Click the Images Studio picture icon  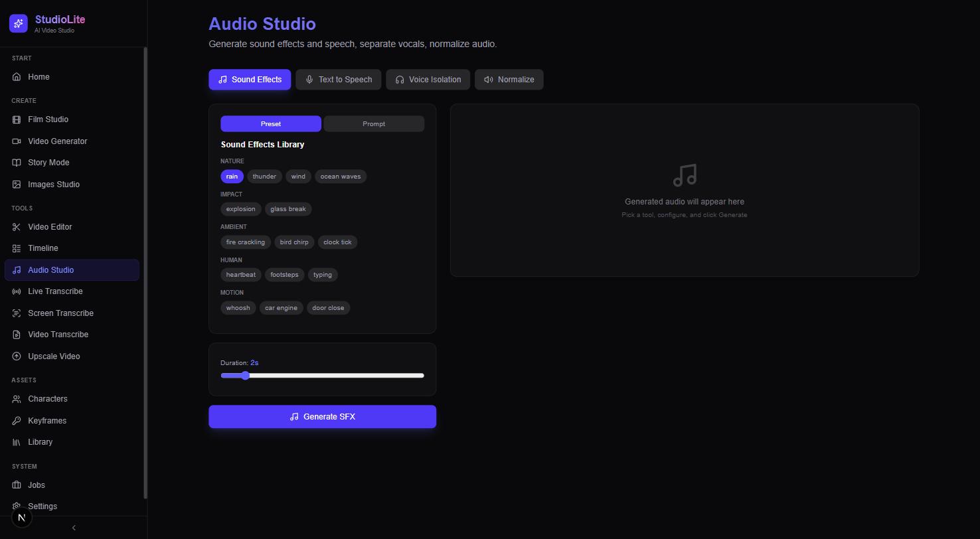pyautogui.click(x=17, y=185)
